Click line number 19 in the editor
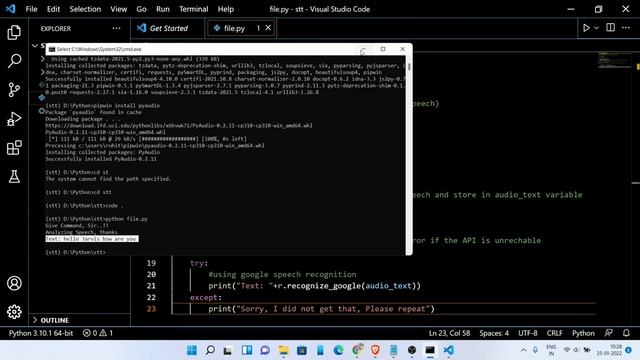This screenshot has height=360, width=640. [x=151, y=263]
